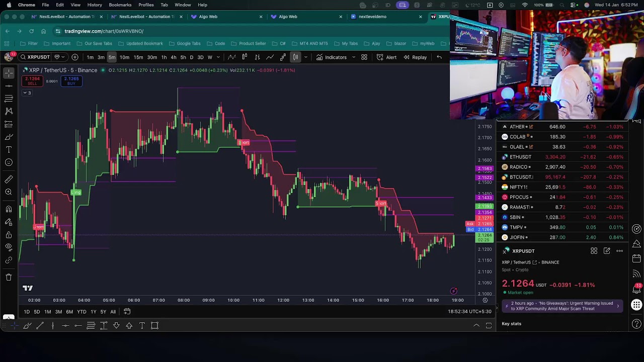Image resolution: width=644 pixels, height=362 pixels.
Task: Select BTCUSDT row in the watchlist
Action: click(562, 177)
